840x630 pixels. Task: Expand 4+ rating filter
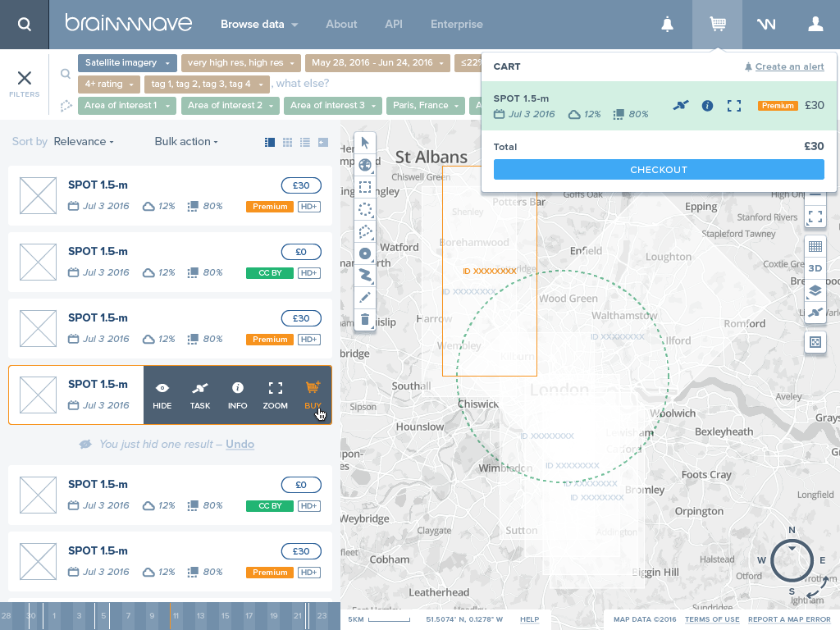click(x=109, y=84)
